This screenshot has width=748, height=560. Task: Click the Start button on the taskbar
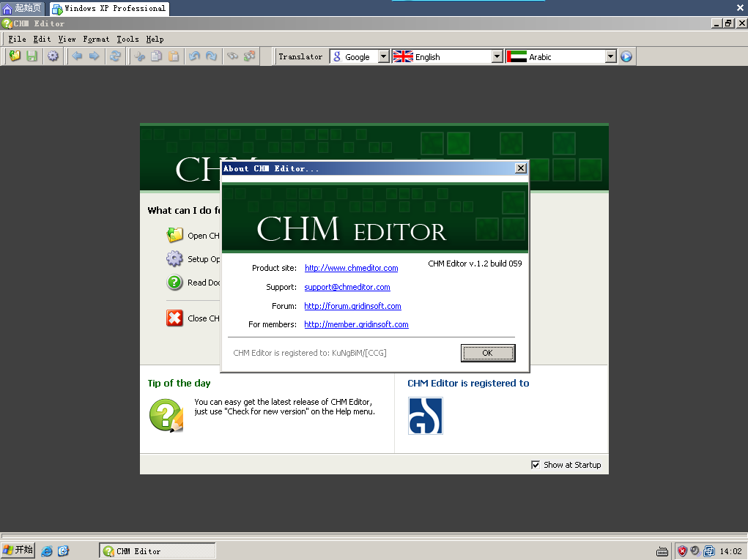tap(18, 550)
